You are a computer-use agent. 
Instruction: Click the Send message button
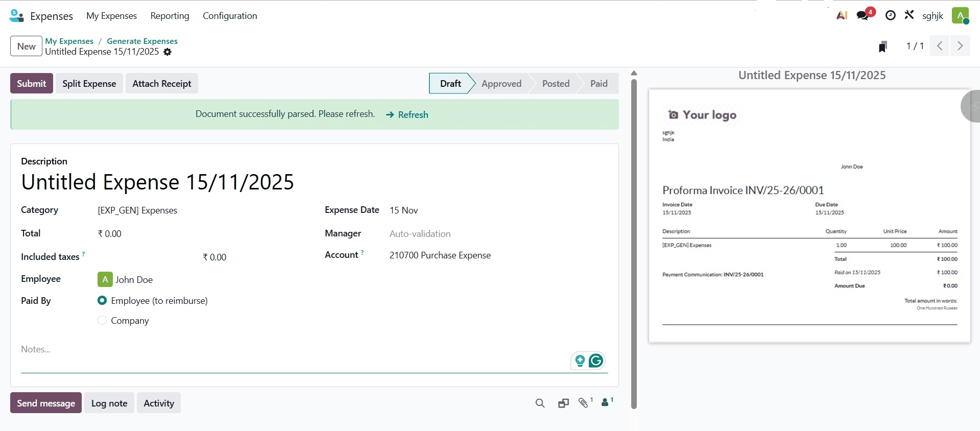(x=46, y=403)
